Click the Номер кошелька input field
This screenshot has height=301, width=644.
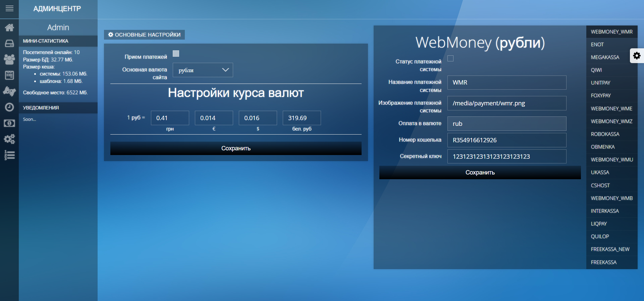pos(506,140)
